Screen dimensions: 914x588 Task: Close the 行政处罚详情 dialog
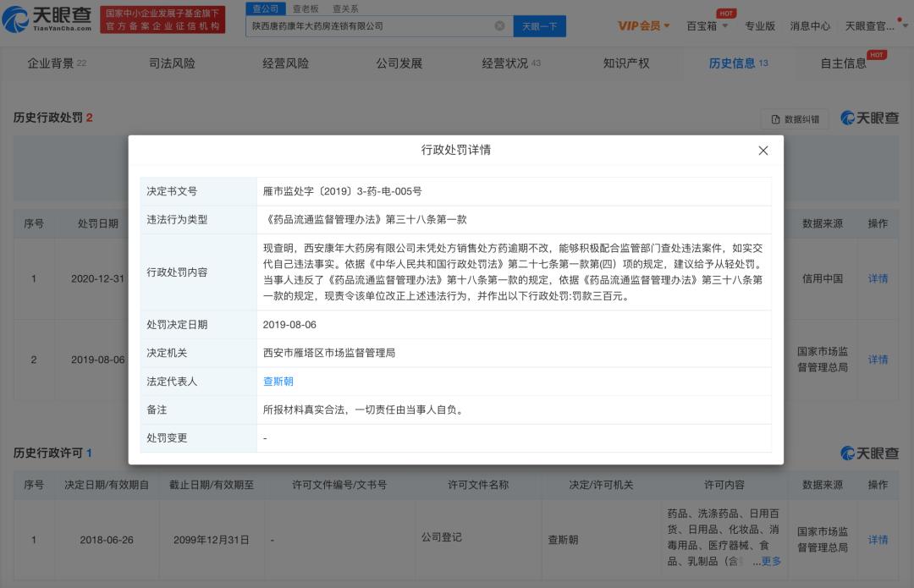pos(763,151)
